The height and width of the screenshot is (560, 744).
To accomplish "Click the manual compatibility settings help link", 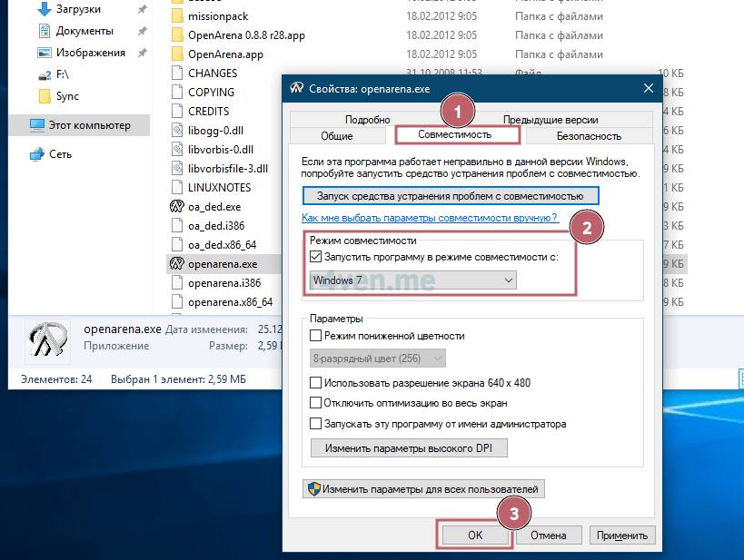I will (x=429, y=219).
